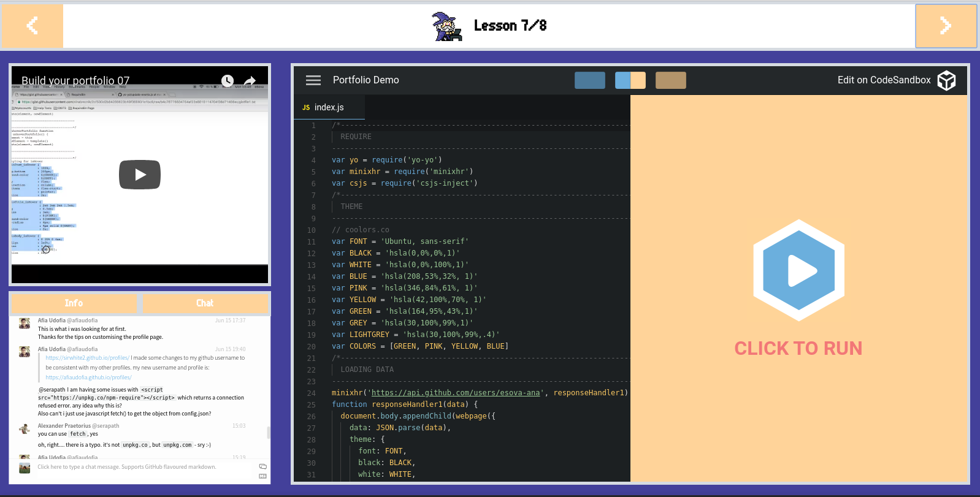Select the editor-only view button
The height and width of the screenshot is (497, 980).
click(x=590, y=80)
